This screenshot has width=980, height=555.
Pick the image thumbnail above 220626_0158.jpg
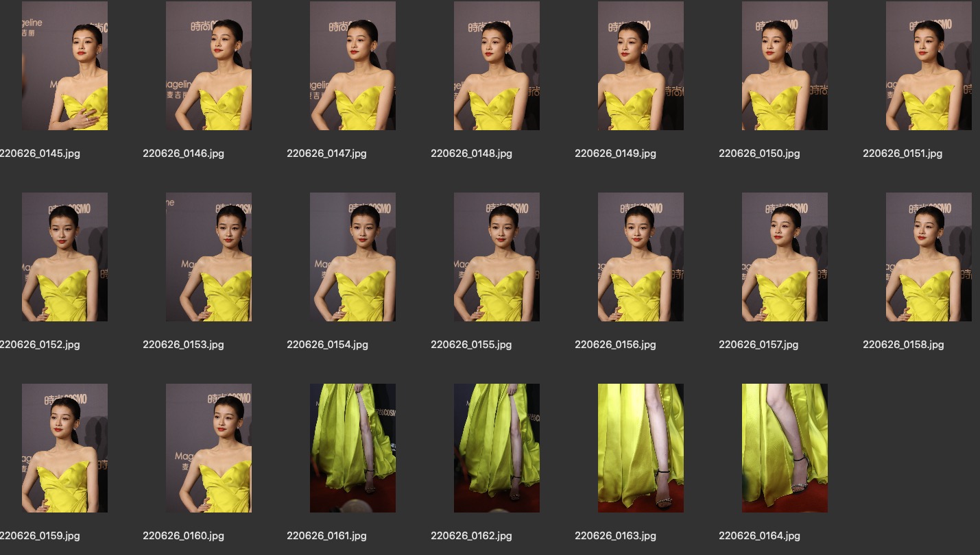click(929, 257)
